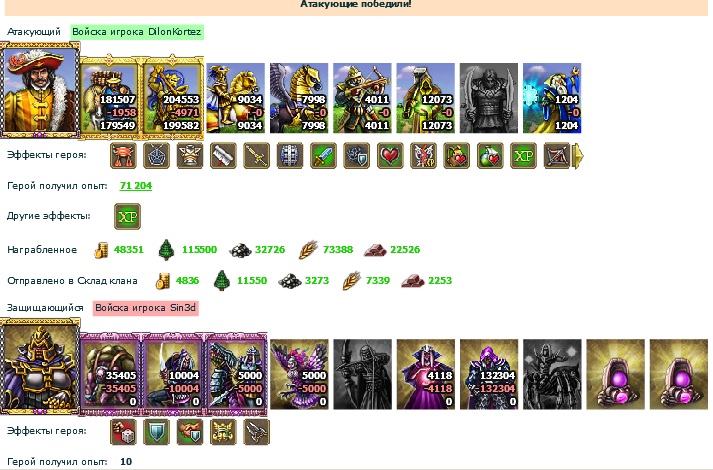The height and width of the screenshot is (470, 713).
Task: Click the golden winged crest defender effect
Action: (x=223, y=432)
